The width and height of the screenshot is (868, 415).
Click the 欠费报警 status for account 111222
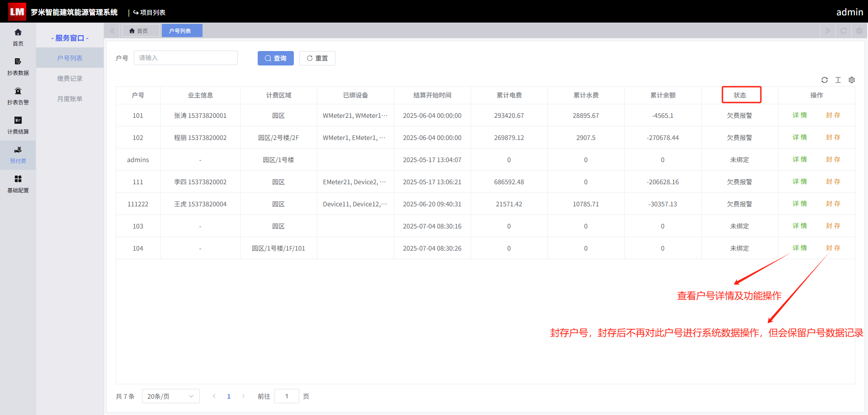pyautogui.click(x=740, y=204)
